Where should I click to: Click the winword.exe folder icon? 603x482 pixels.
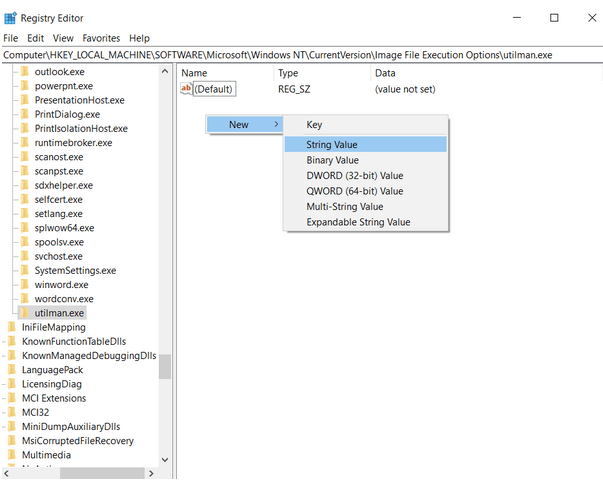25,285
